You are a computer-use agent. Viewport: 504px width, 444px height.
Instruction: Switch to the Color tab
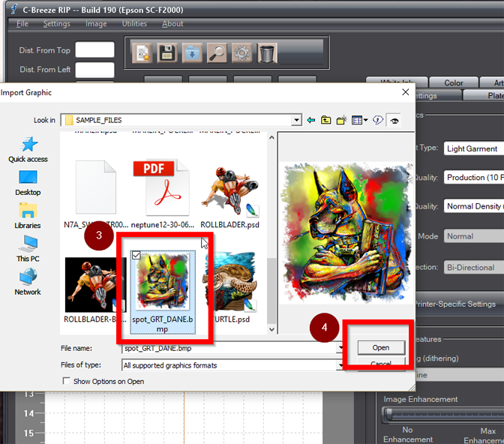[x=454, y=82]
